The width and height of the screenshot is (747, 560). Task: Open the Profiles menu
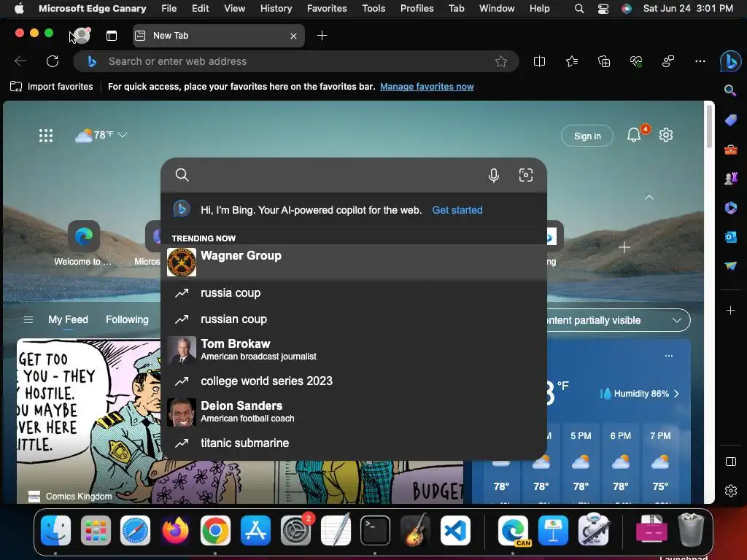(417, 8)
